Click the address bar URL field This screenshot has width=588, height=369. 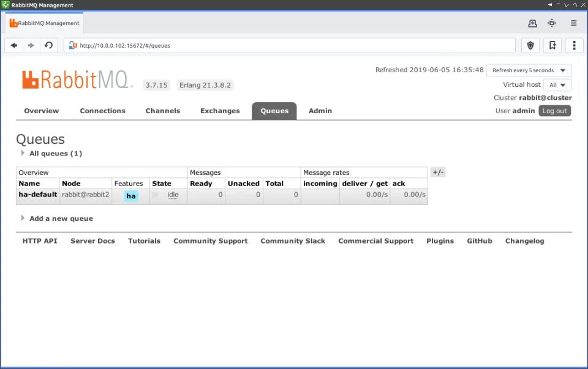pos(290,45)
